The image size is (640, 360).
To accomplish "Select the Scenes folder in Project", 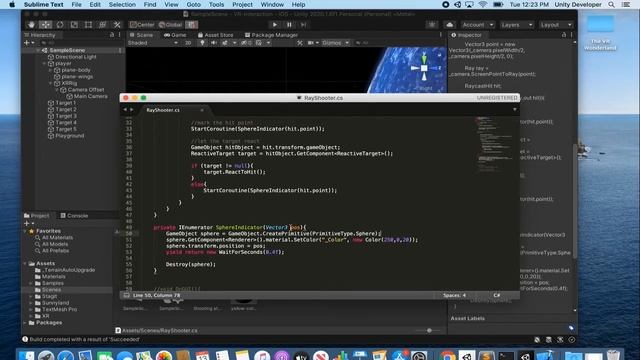I will 51,290.
